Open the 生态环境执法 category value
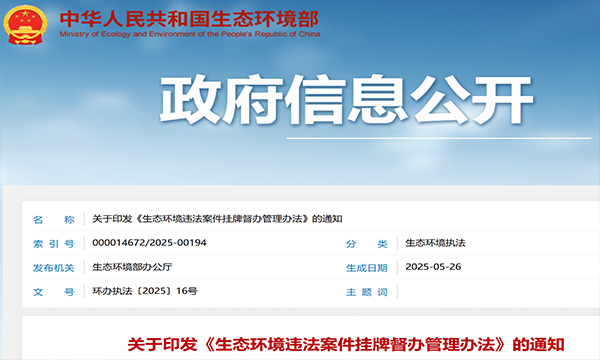The height and width of the screenshot is (360, 600). (435, 243)
